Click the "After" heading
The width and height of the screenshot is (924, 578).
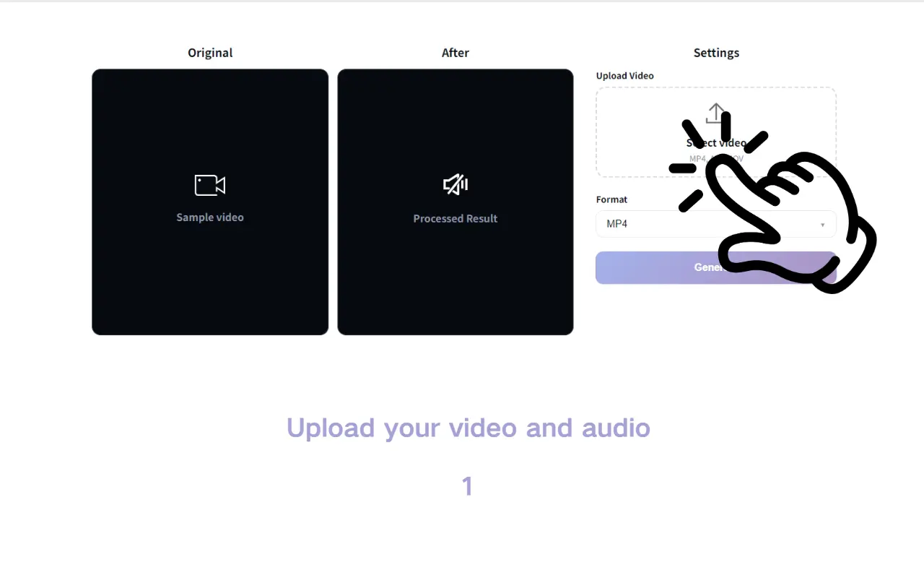point(456,53)
